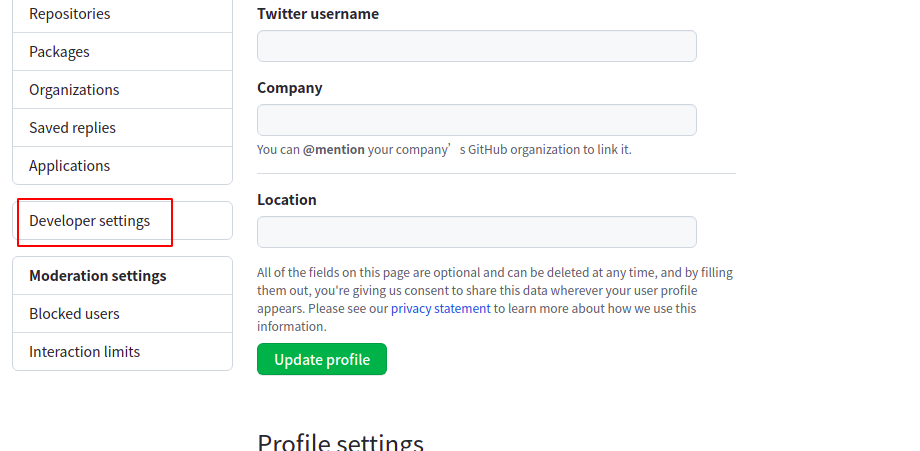920x451 pixels.
Task: Click the optional fields consent paragraph
Action: (x=495, y=290)
